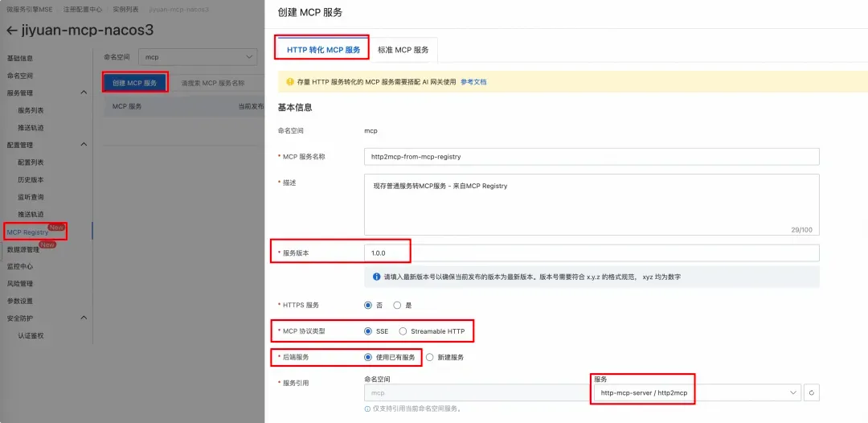Go back using the arrow beside jiyuan-mcp-nacos3

(x=11, y=31)
